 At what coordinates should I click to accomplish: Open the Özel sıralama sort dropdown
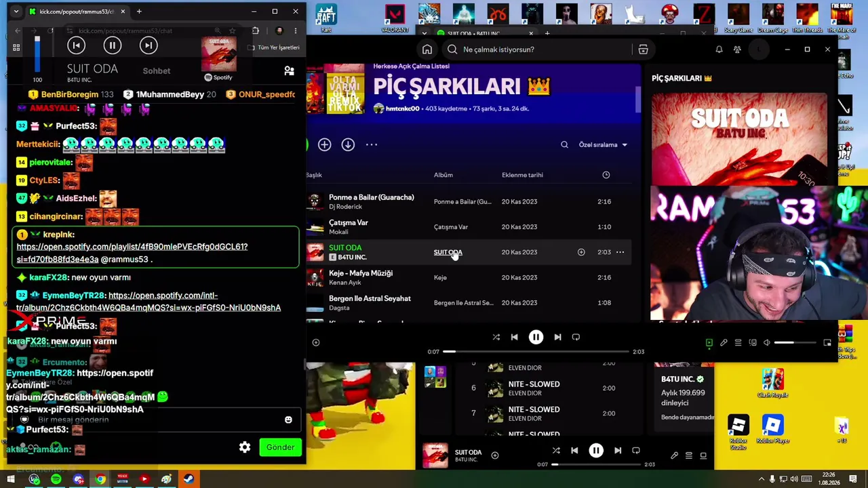coord(603,144)
